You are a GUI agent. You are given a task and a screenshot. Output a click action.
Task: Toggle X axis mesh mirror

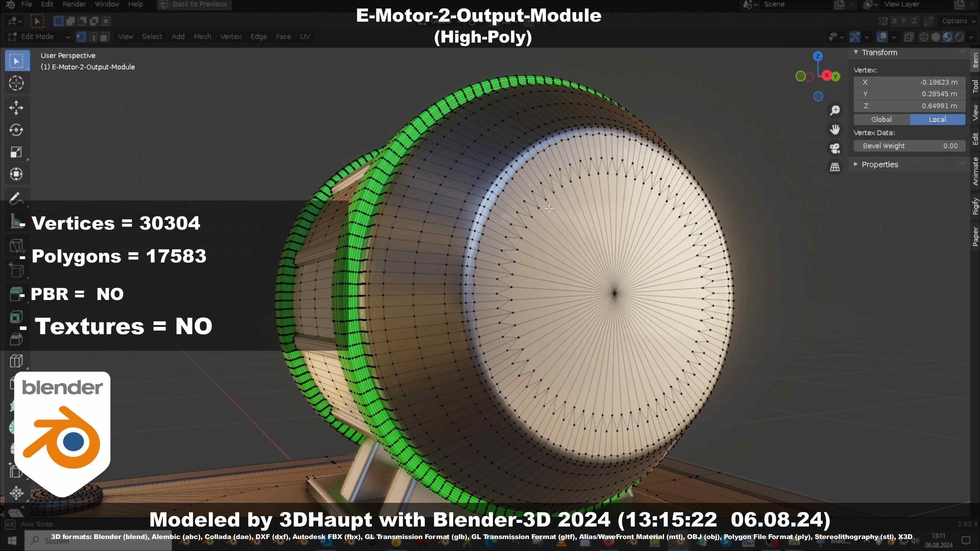coord(894,21)
